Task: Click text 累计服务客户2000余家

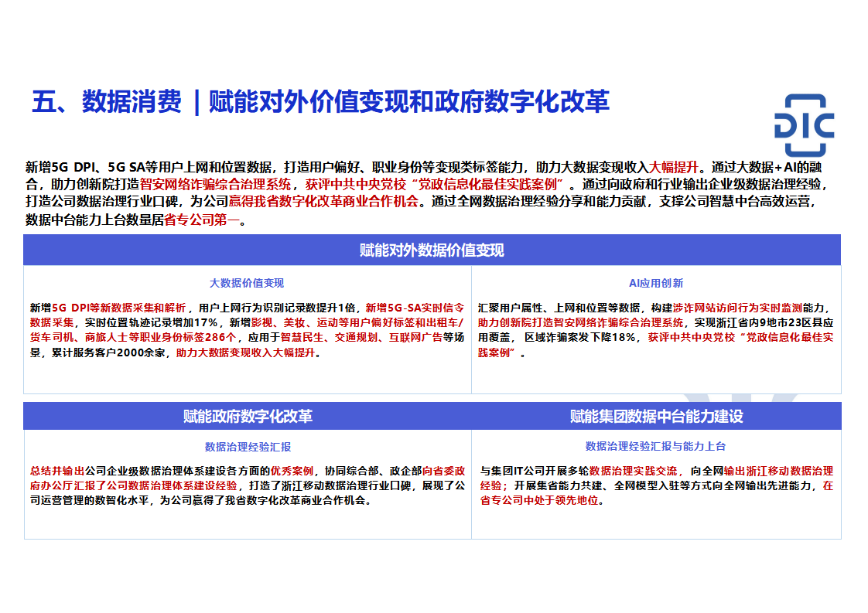Action: point(108,353)
